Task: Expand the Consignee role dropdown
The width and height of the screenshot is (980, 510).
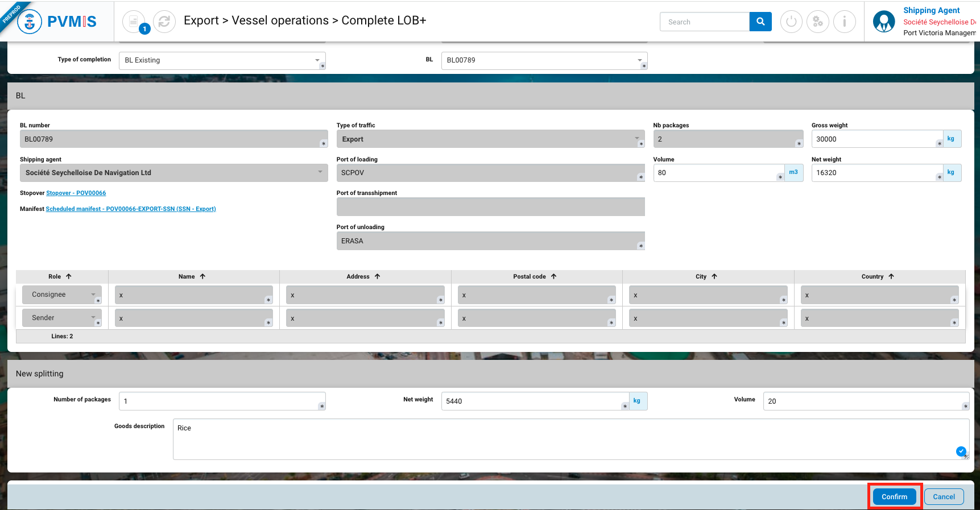Action: pyautogui.click(x=62, y=295)
